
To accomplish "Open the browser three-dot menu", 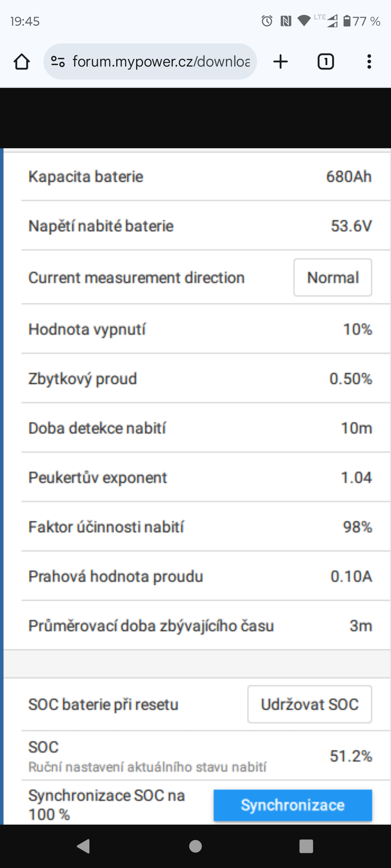I will [x=369, y=61].
